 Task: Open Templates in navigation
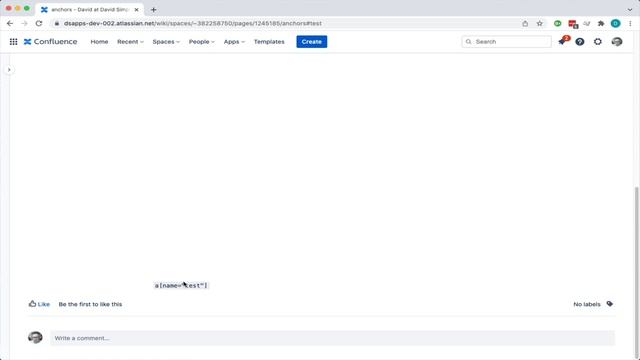pos(269,42)
